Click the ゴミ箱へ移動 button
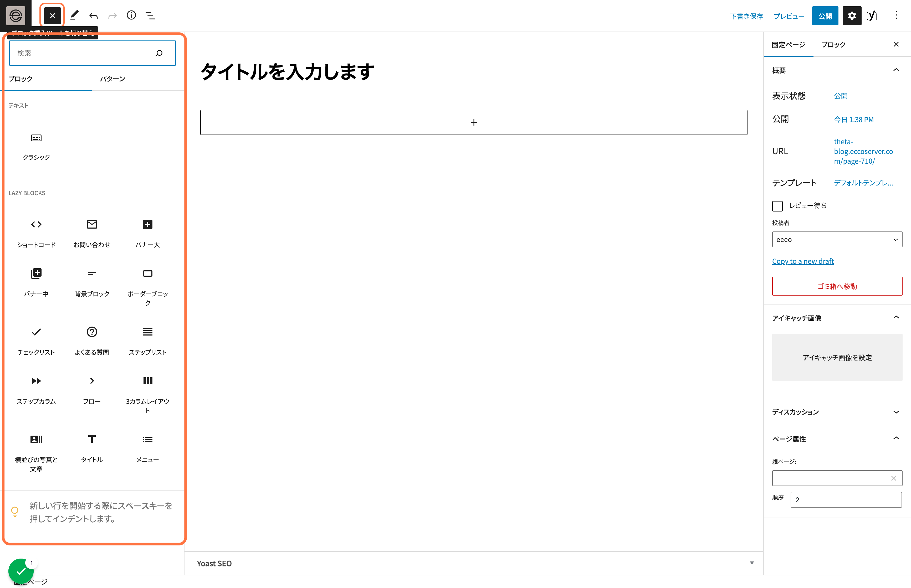This screenshot has width=911, height=588. point(837,286)
